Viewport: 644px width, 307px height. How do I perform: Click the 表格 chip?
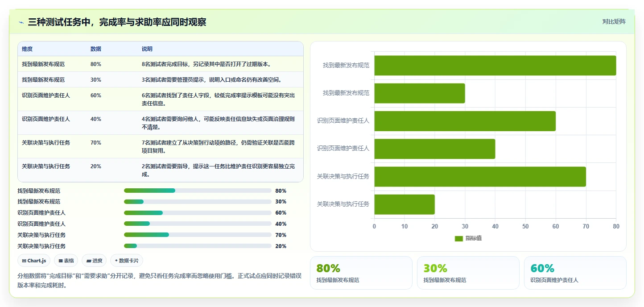pyautogui.click(x=66, y=261)
